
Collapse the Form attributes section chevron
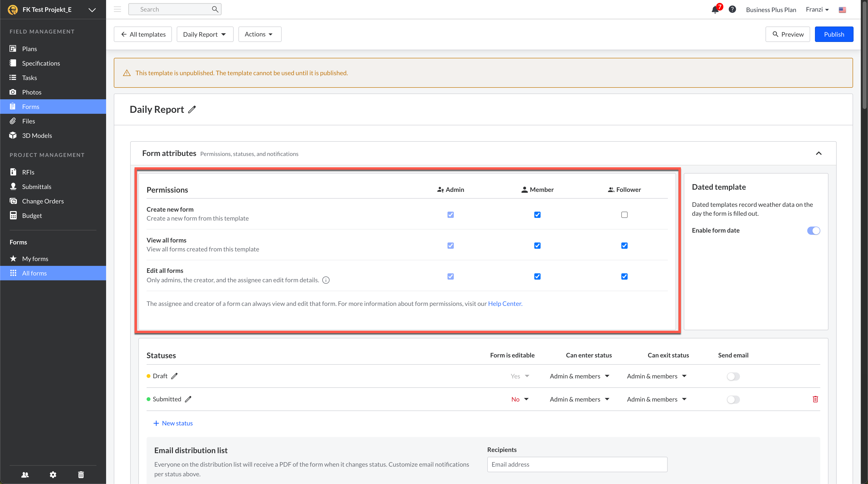tap(819, 153)
